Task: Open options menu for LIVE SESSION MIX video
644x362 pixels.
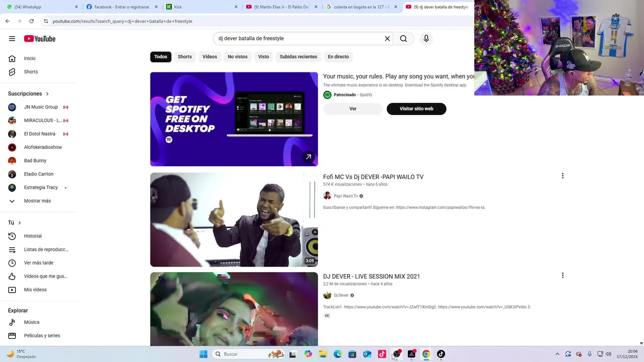Action: (x=562, y=276)
